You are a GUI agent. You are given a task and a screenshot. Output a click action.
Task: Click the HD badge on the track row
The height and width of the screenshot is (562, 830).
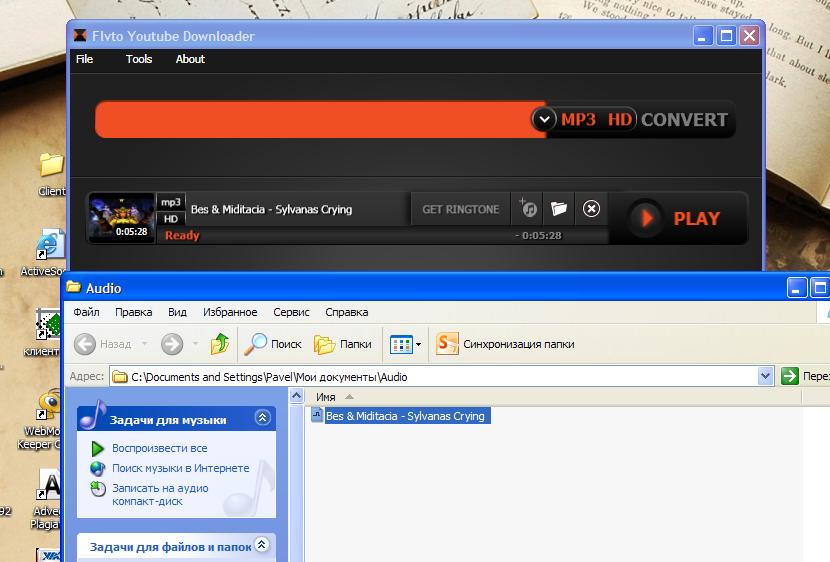171,219
